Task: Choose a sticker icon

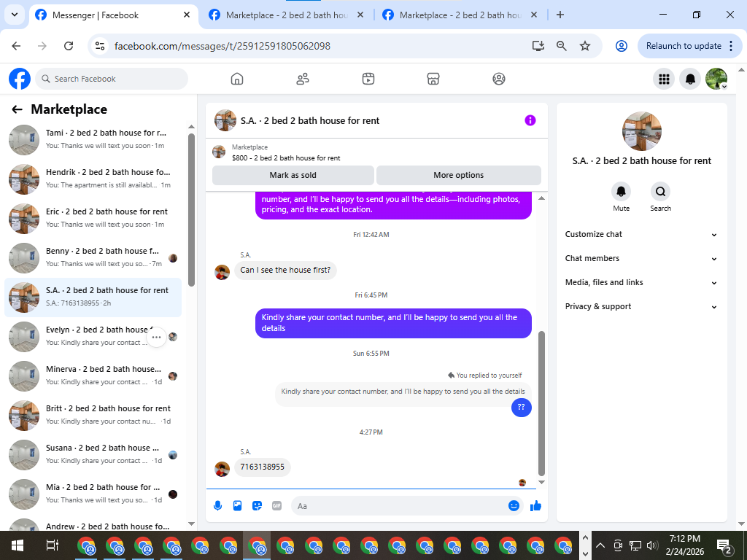Action: (258, 506)
